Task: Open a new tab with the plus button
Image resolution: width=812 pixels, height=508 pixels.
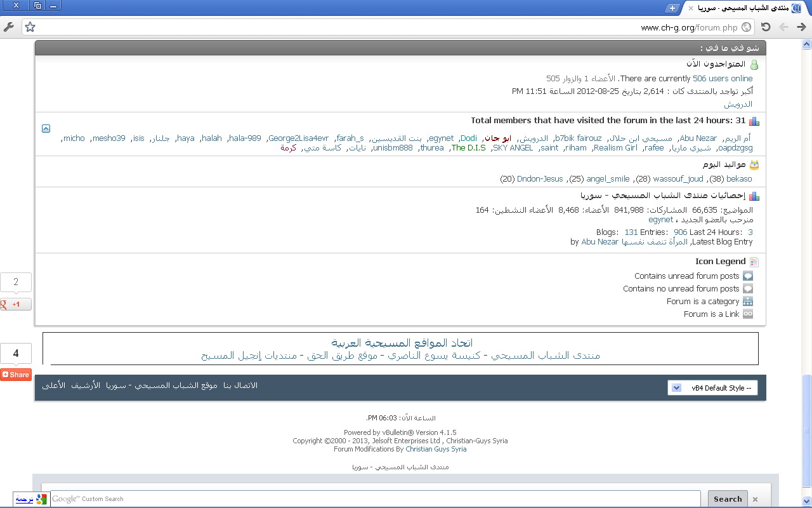Action: pos(672,8)
